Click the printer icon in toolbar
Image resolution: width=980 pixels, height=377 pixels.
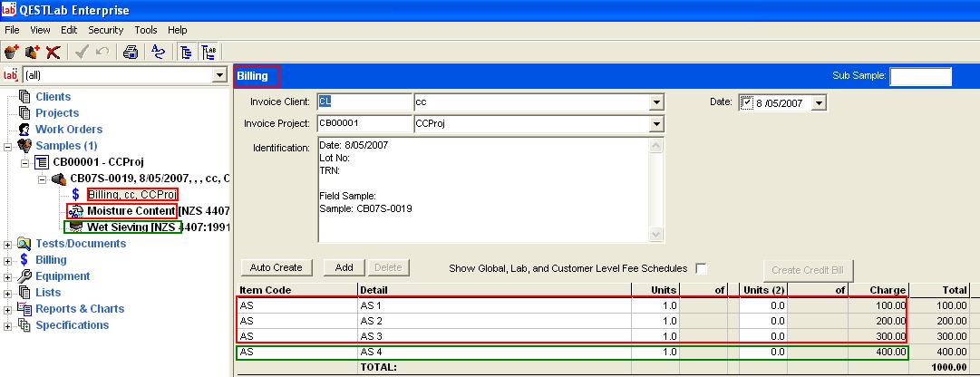tap(131, 52)
